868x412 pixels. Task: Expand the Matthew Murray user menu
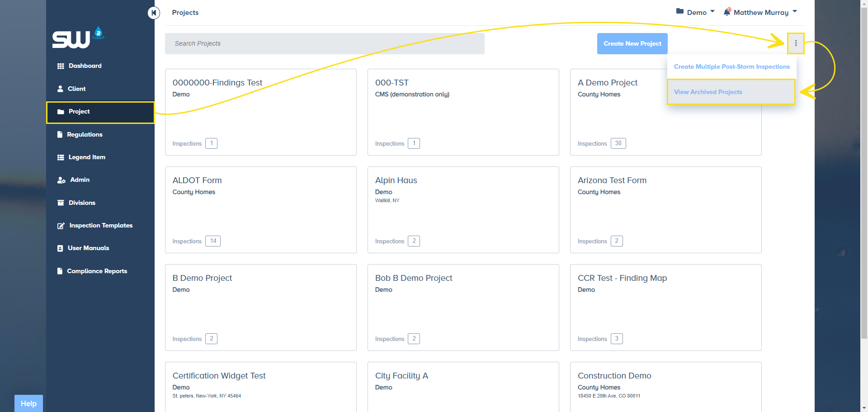pyautogui.click(x=765, y=12)
